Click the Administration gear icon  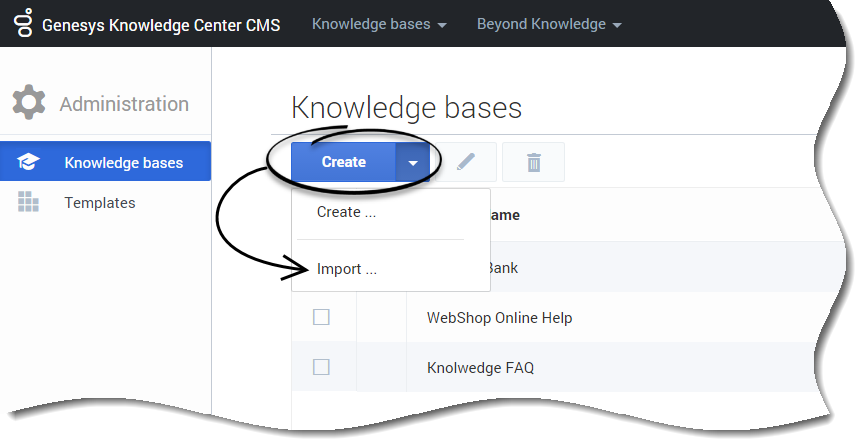click(x=29, y=104)
